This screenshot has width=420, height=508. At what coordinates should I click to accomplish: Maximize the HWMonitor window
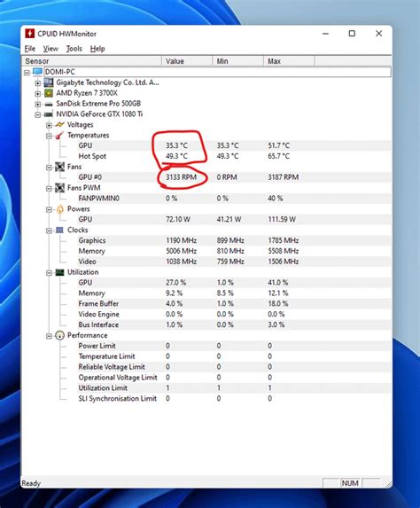point(352,34)
